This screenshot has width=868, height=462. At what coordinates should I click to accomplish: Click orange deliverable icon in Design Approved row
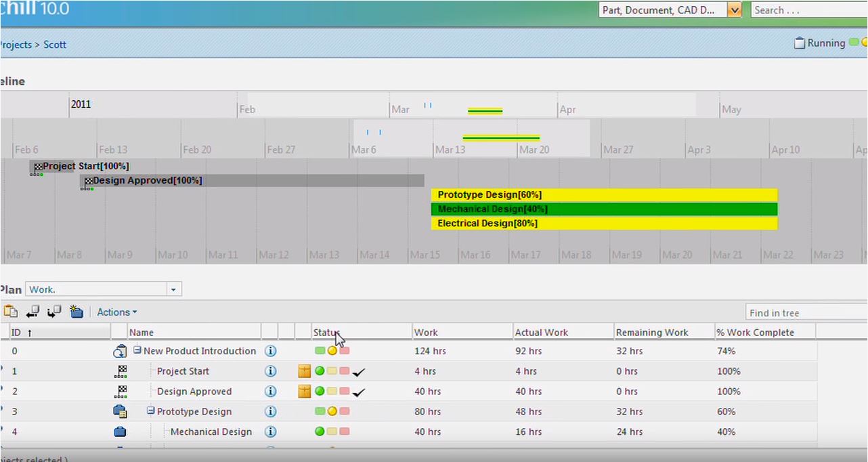tap(305, 392)
